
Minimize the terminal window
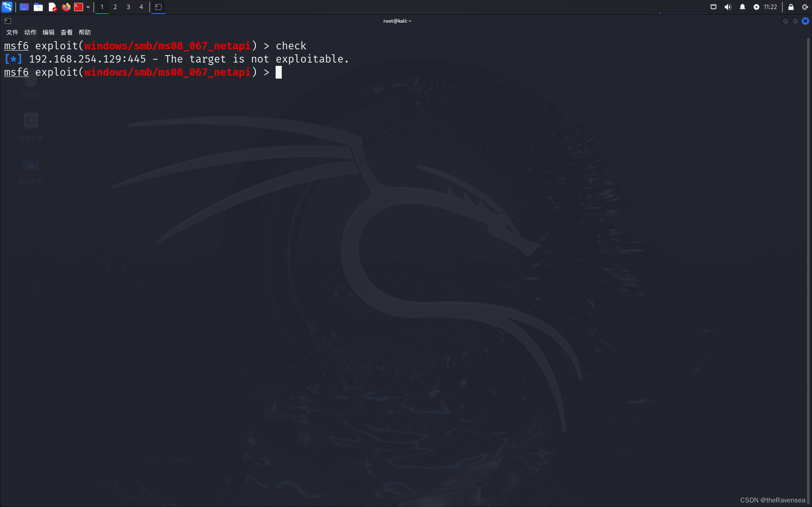pos(786,21)
